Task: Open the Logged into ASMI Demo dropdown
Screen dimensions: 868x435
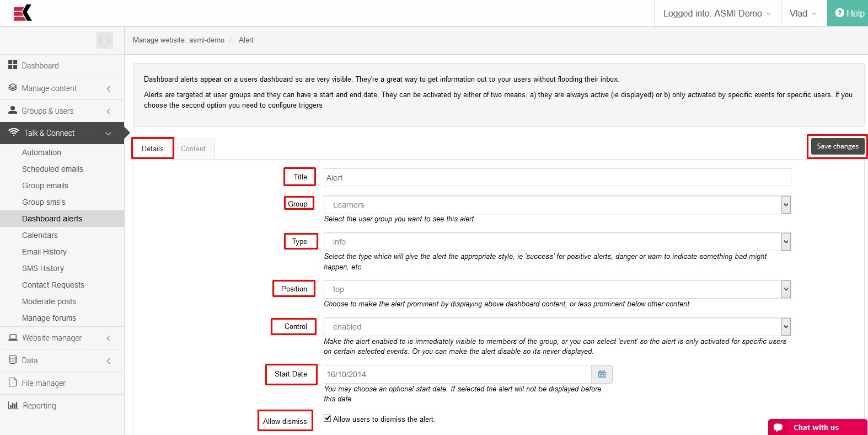Action: [717, 13]
